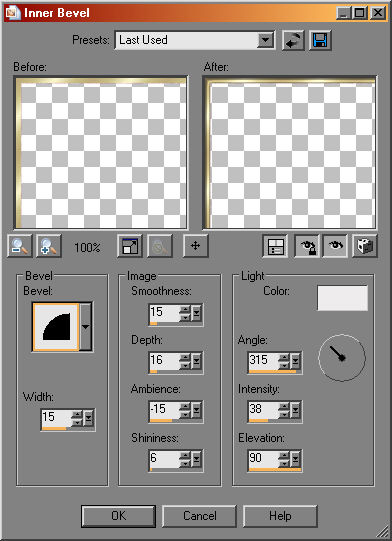Screen dimensions: 392x541
Task: Open the Intensity slider popup arrow
Action: point(296,411)
